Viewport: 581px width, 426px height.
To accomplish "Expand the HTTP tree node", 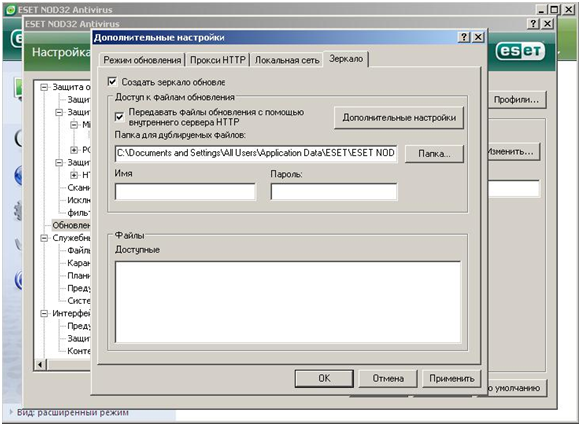I will 74,175.
